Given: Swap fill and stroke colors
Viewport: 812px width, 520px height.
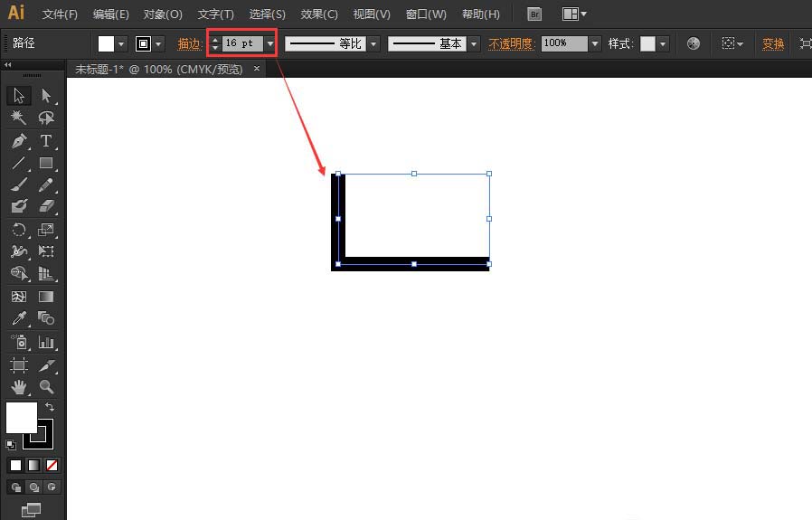Looking at the screenshot, I should point(50,407).
